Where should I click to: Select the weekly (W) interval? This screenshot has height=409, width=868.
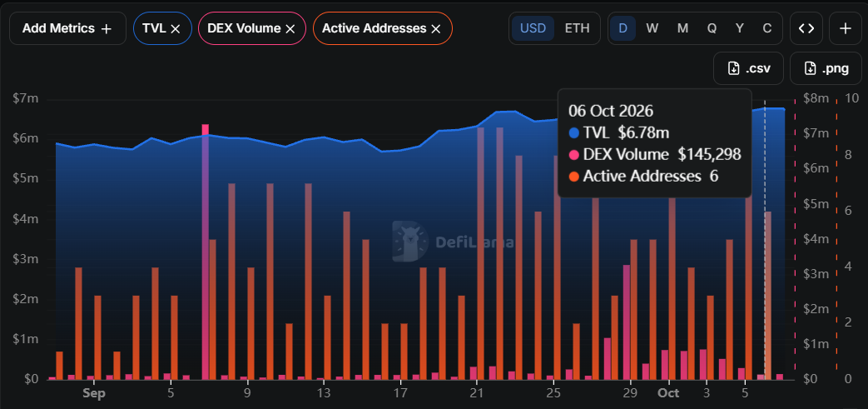(x=652, y=28)
